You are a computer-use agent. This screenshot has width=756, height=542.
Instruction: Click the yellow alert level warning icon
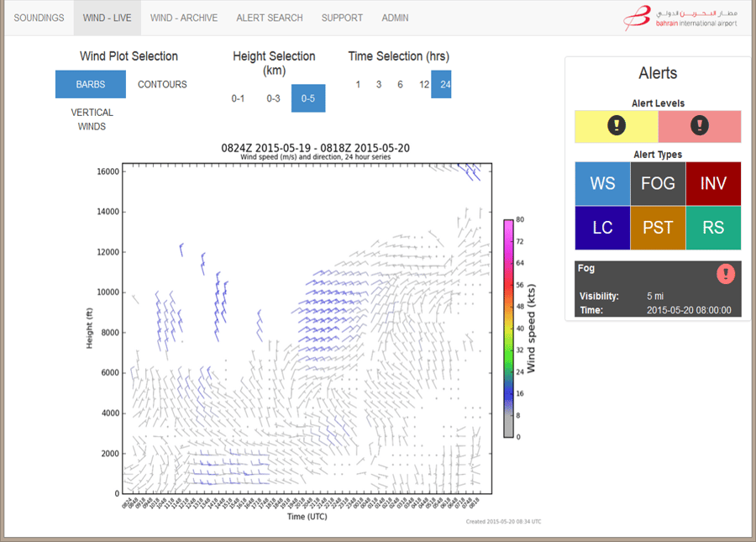617,126
